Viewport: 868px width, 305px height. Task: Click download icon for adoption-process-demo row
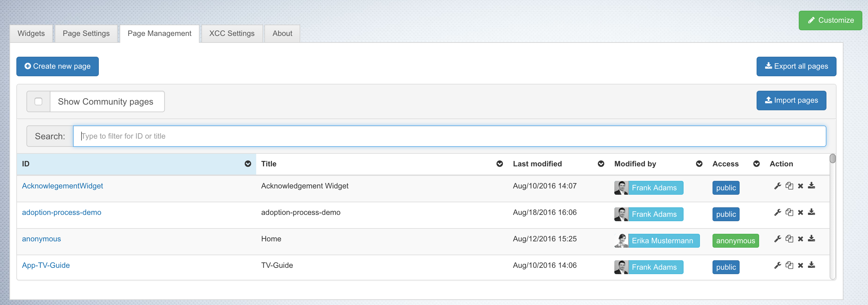[811, 212]
